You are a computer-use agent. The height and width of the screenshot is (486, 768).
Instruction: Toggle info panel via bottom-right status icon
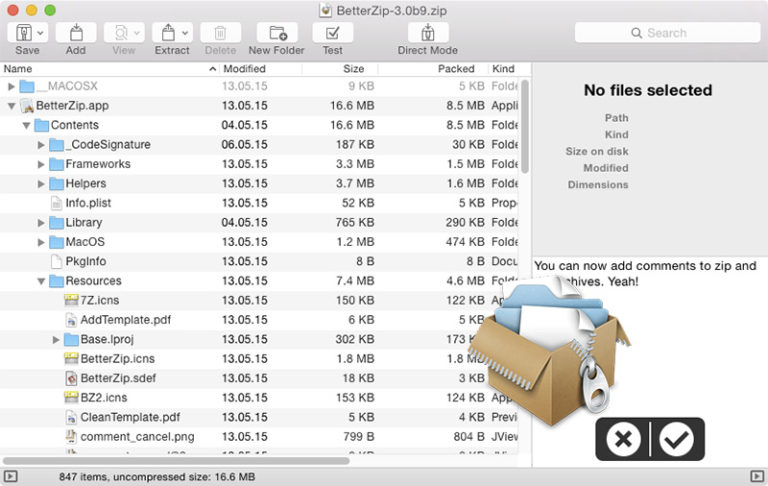click(x=757, y=476)
